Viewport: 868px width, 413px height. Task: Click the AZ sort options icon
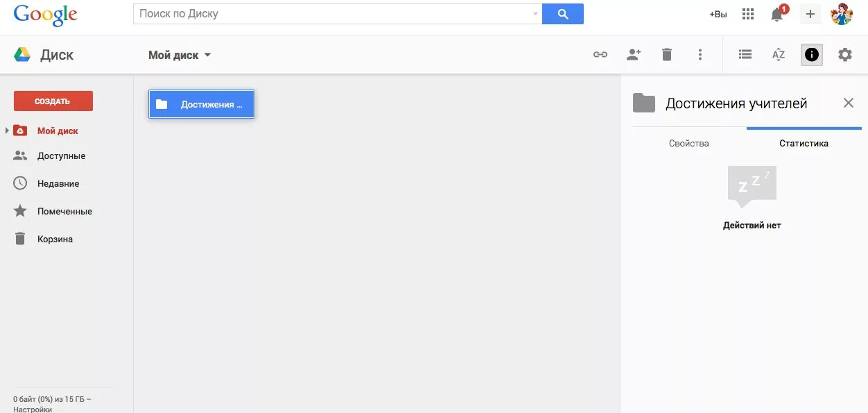coord(779,55)
